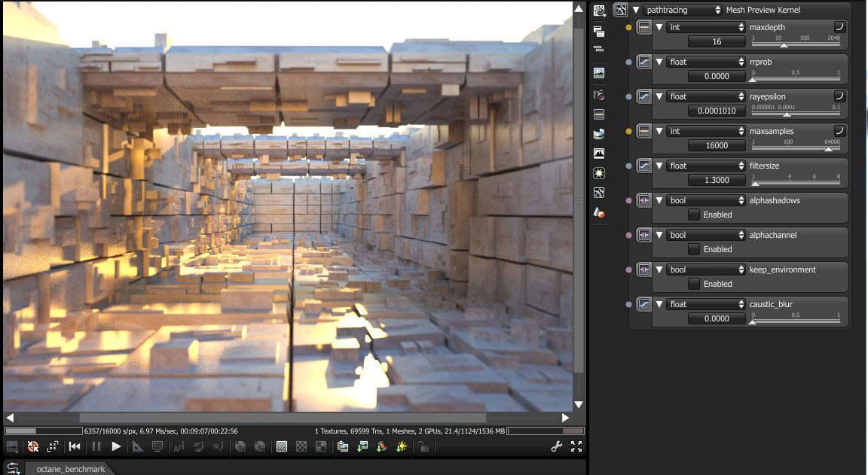Image resolution: width=868 pixels, height=475 pixels.
Task: Click the play button to resume rendering
Action: [x=116, y=446]
